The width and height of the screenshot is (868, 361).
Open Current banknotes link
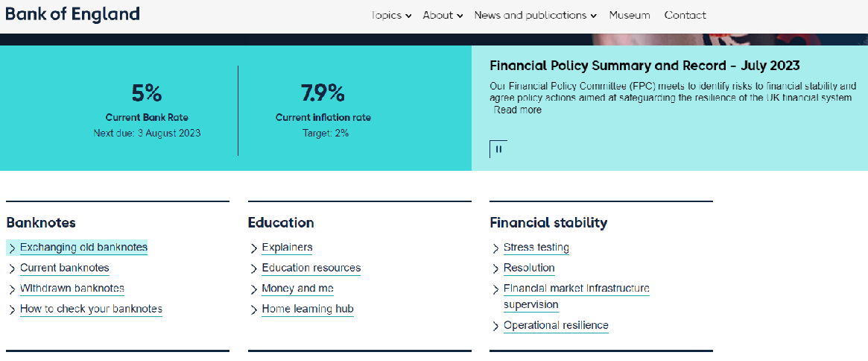(65, 268)
